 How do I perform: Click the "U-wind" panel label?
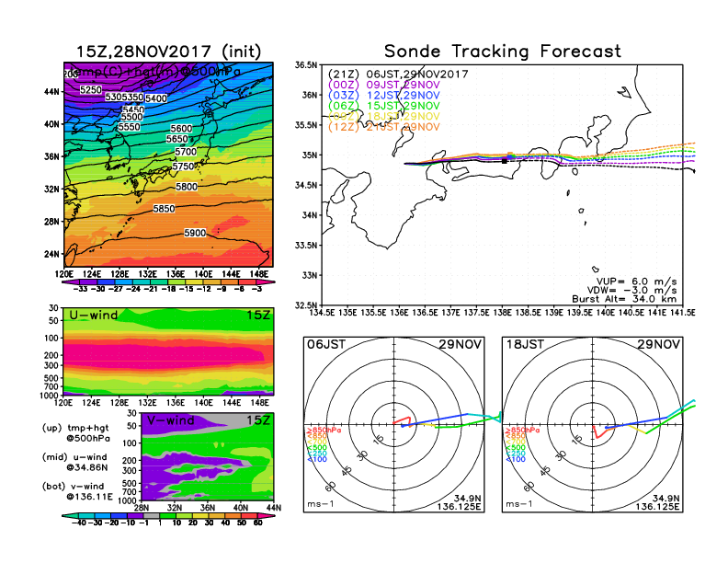coord(94,316)
